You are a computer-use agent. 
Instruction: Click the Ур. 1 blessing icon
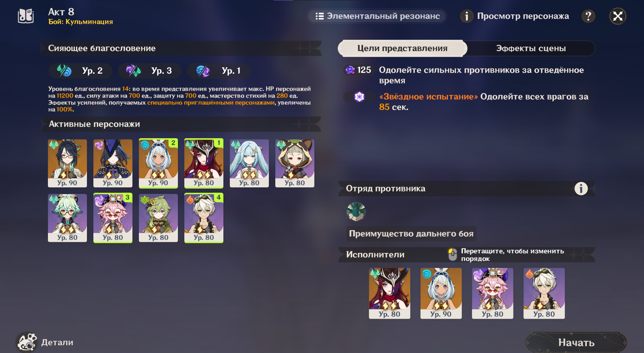tap(203, 71)
